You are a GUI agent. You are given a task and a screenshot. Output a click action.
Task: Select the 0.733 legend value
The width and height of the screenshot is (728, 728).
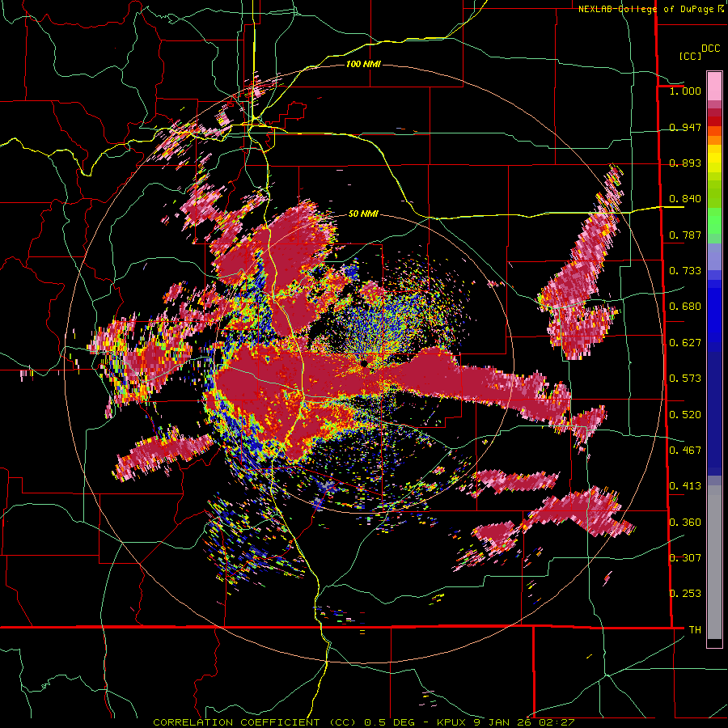point(685,271)
